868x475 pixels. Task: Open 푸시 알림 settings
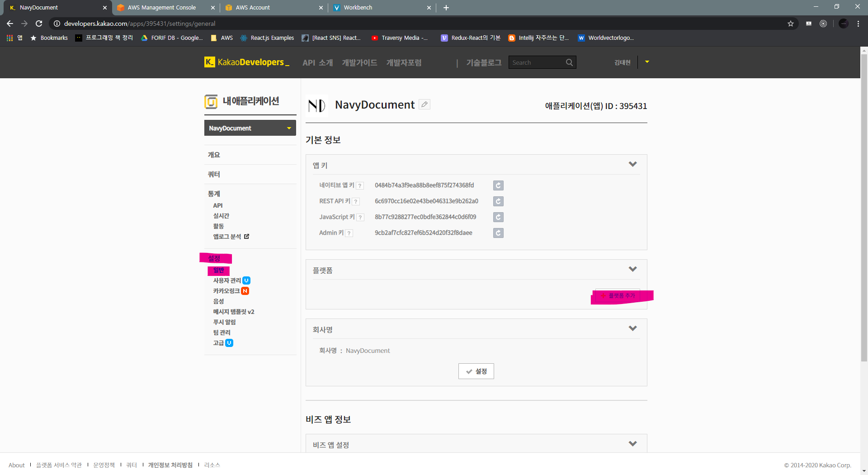point(224,322)
